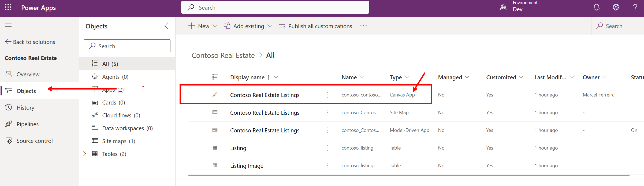Go back to solutions
This screenshot has height=186, width=644.
click(x=30, y=42)
